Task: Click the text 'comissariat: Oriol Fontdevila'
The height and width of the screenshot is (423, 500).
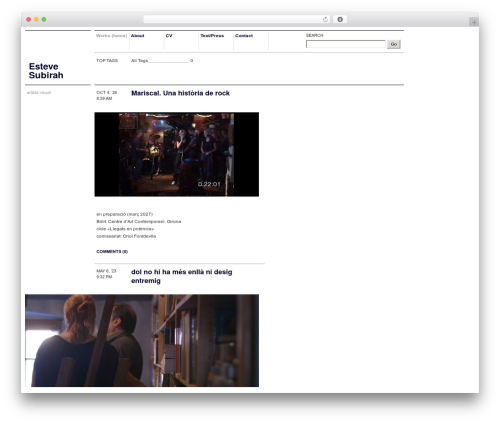Action: click(x=126, y=236)
